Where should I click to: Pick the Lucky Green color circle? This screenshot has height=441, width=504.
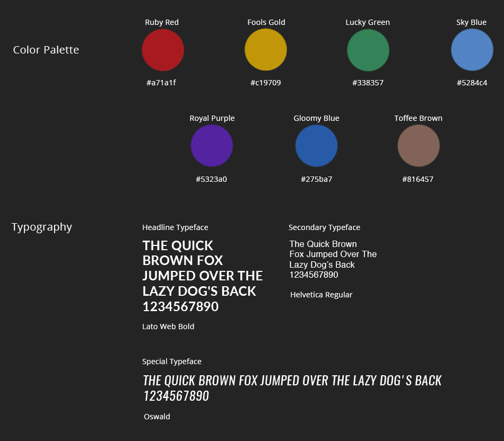[368, 50]
